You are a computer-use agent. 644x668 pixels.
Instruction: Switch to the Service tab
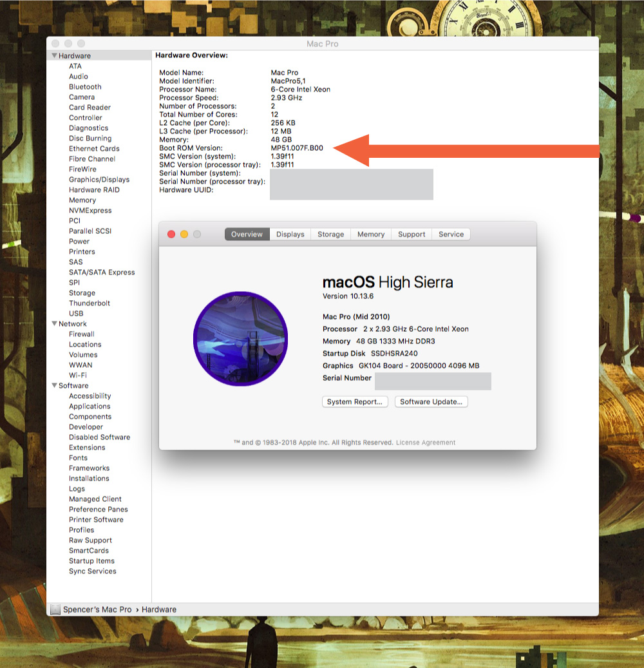(x=451, y=234)
